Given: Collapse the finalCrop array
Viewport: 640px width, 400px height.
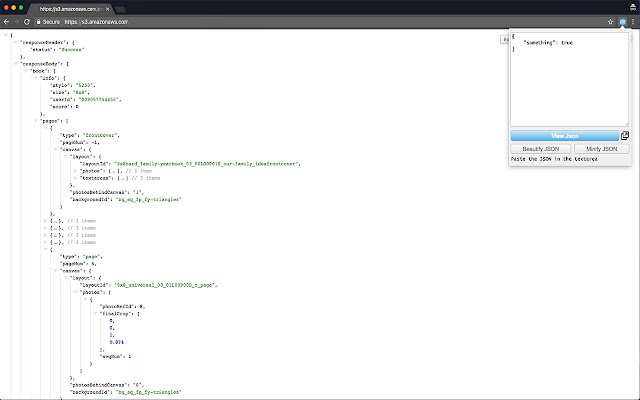Looking at the screenshot, I should click(93, 312).
